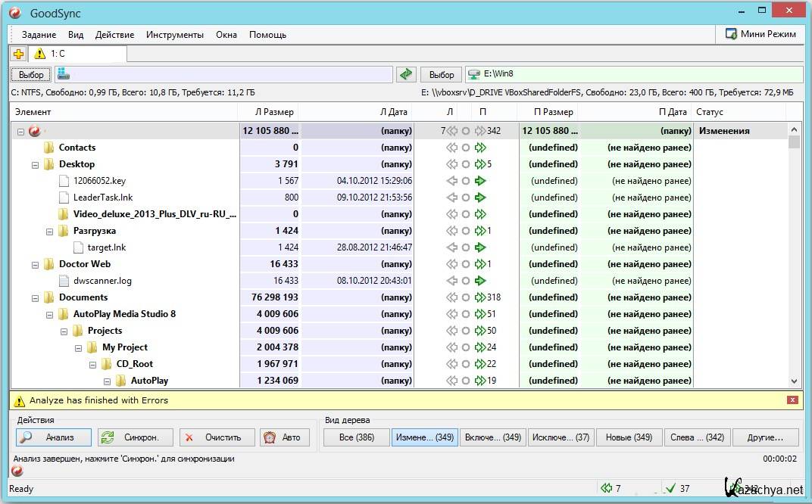Collapse the root folder at tree top

(x=19, y=130)
